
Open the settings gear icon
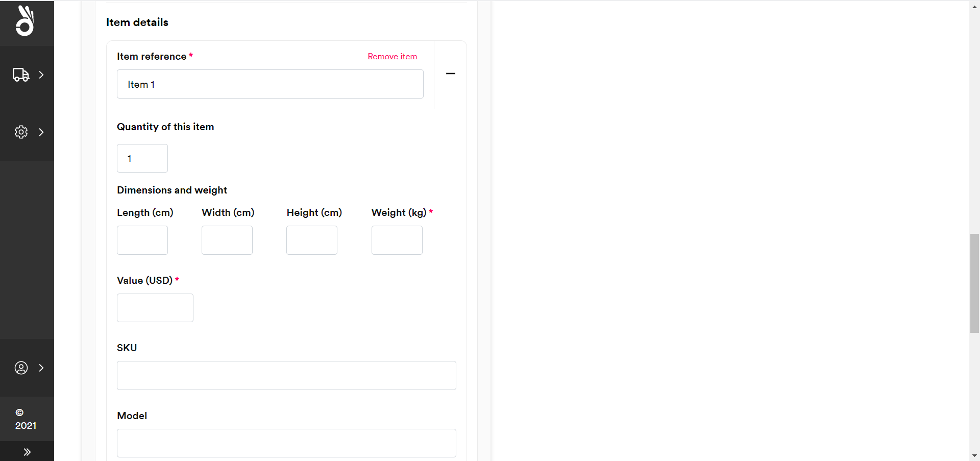pos(21,132)
